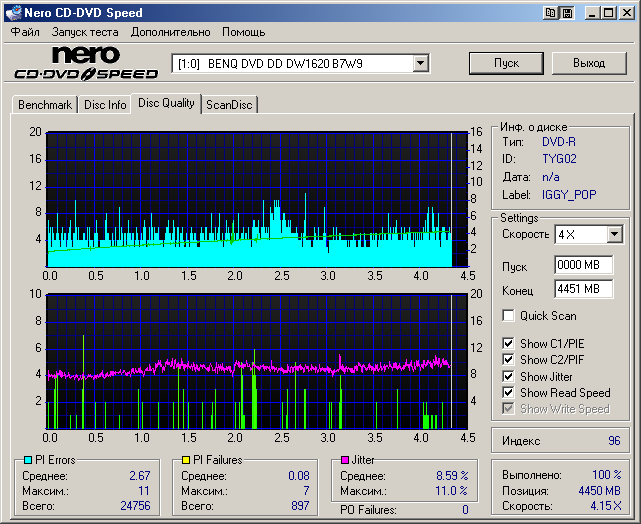
Task: Open the Запуск теста menu
Action: click(85, 32)
